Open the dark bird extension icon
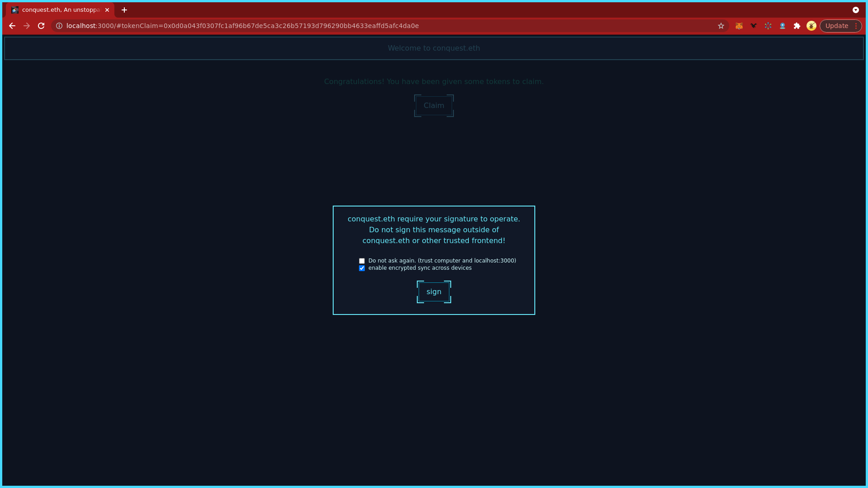Viewport: 868px width, 488px height. click(754, 26)
